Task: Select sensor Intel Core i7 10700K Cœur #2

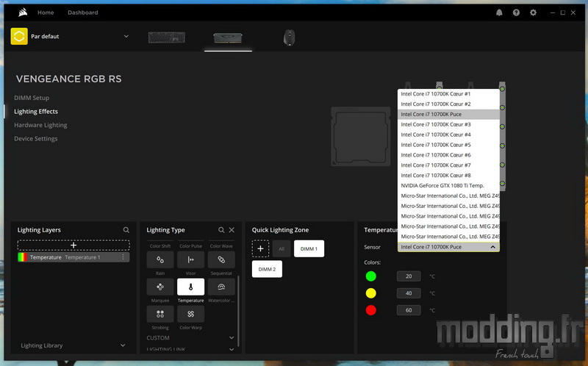Action: pos(448,104)
